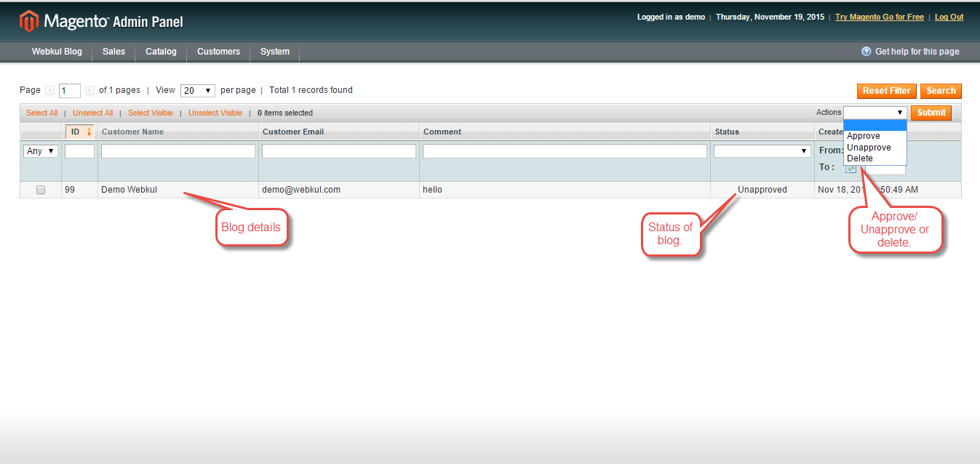Sort by Customer Name column header

[132, 132]
